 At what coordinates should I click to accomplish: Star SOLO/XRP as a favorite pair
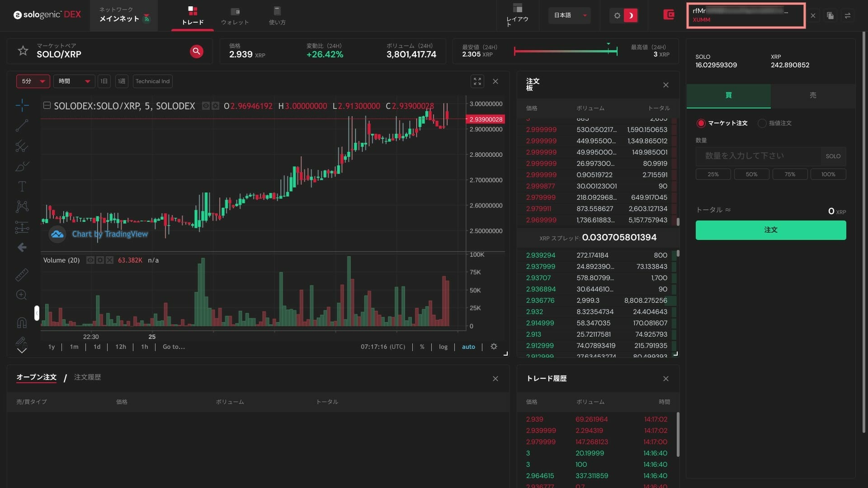pos(23,51)
